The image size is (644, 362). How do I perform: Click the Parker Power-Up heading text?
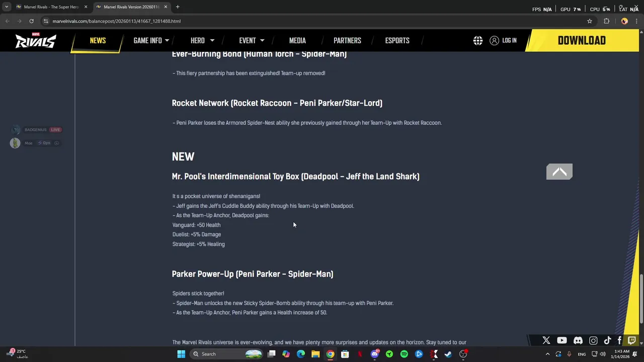tap(253, 274)
